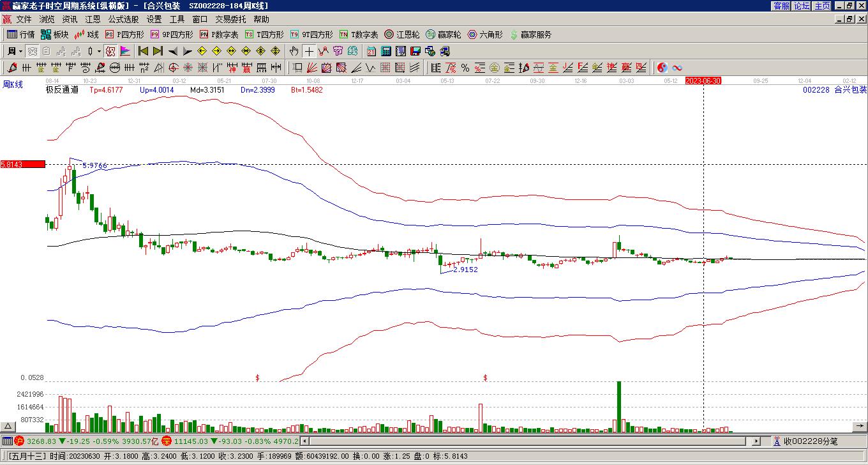Toggle the 权 price adjustment button
The height and width of the screenshot is (465, 868).
(110, 51)
